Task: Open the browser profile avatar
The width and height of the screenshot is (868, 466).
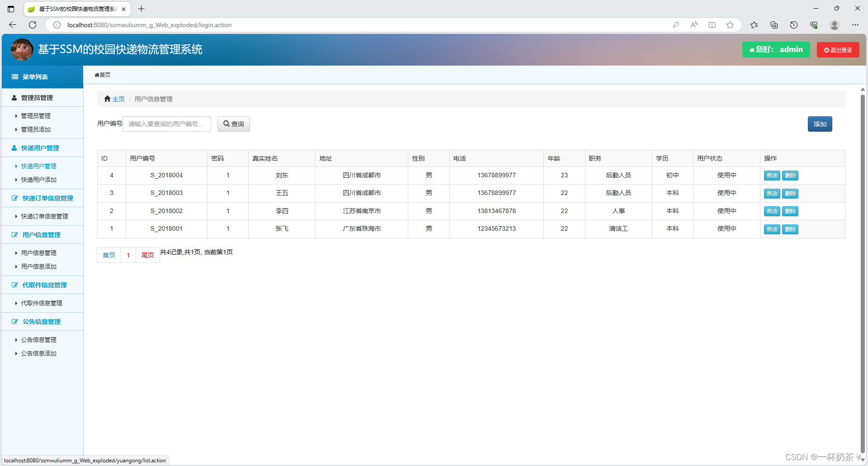Action: [x=835, y=25]
